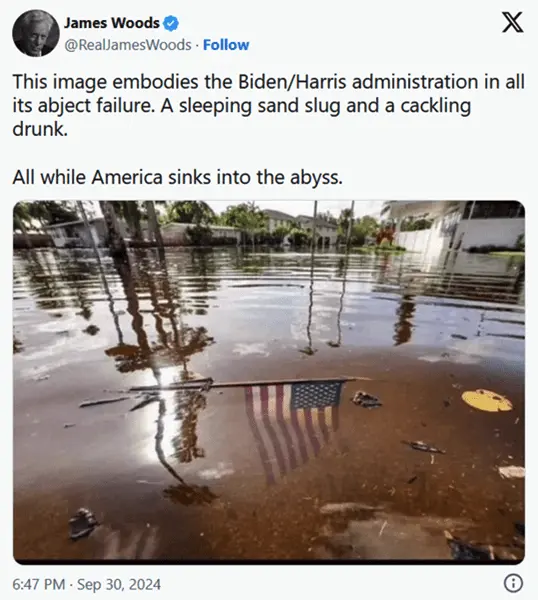
Task: Click 'All while America sinks' text line
Action: coord(178,177)
